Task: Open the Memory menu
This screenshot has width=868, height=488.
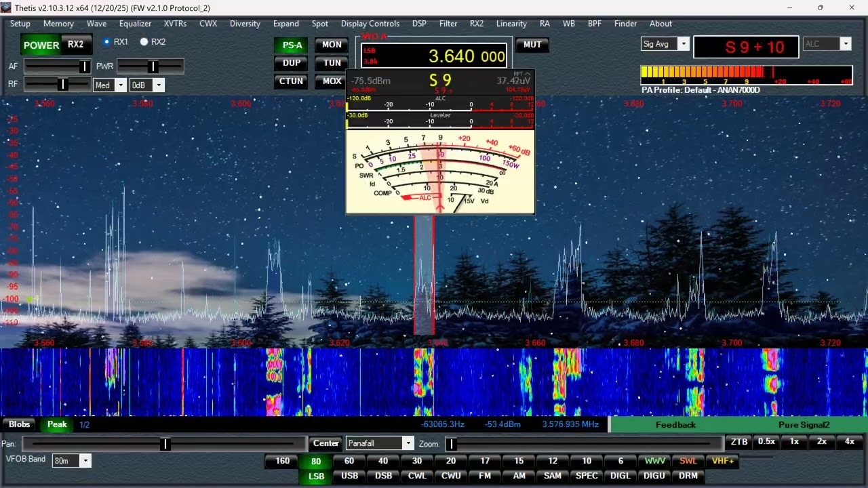Action: click(x=58, y=23)
